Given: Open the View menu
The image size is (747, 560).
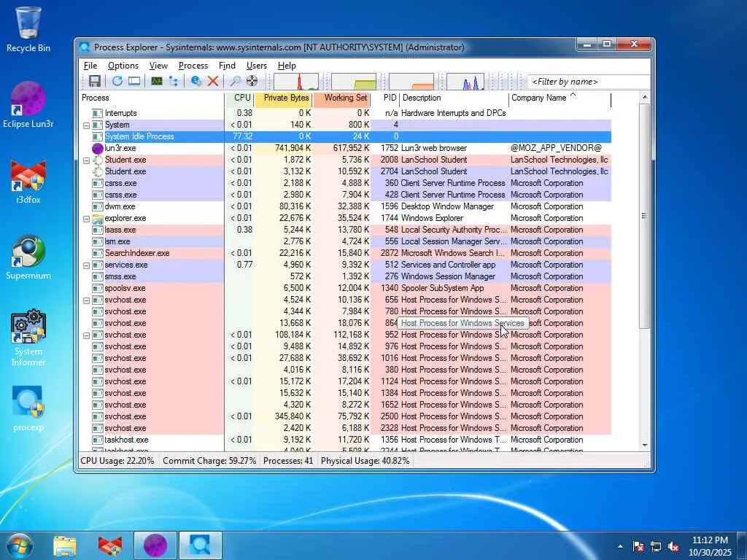Looking at the screenshot, I should pos(158,66).
